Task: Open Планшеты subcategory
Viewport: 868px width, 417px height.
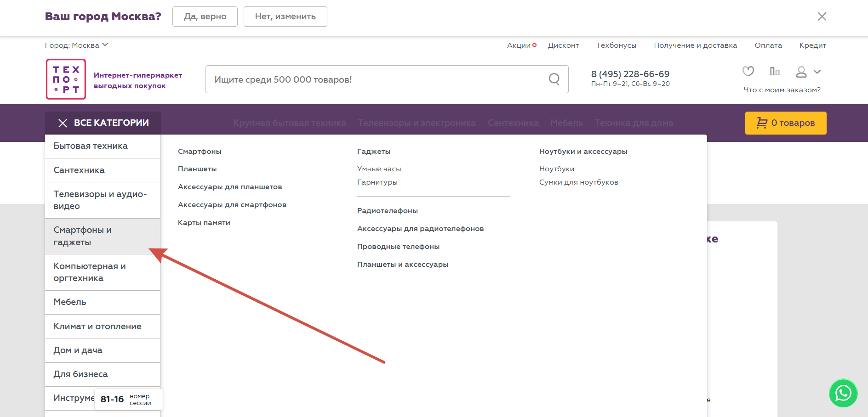Action: (197, 169)
